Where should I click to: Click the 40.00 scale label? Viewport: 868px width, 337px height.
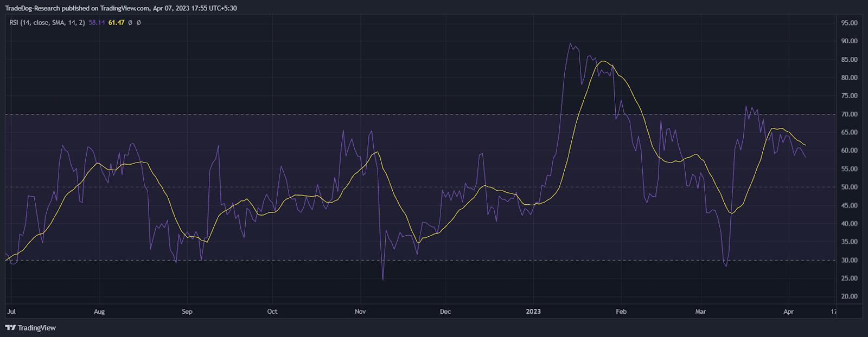849,224
